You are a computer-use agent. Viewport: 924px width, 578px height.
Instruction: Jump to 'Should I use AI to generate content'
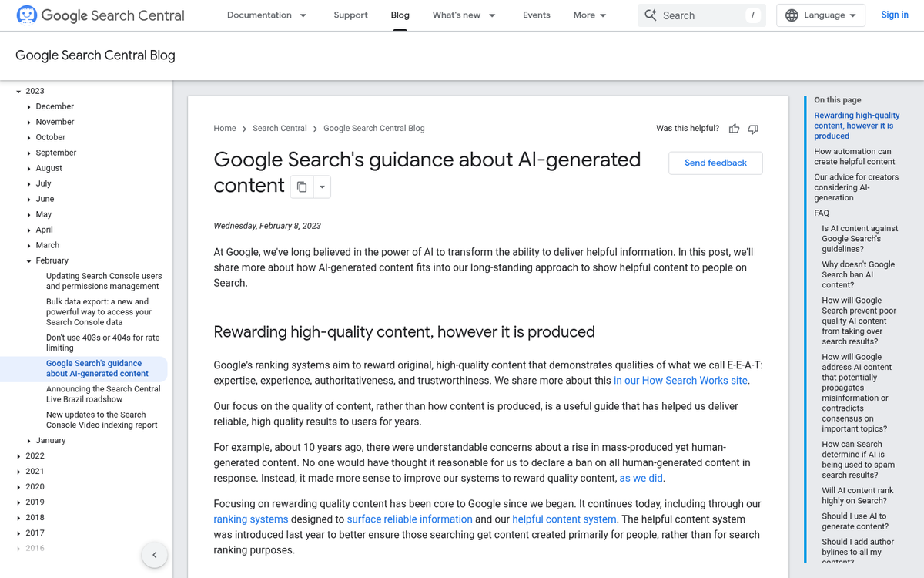pyautogui.click(x=855, y=521)
